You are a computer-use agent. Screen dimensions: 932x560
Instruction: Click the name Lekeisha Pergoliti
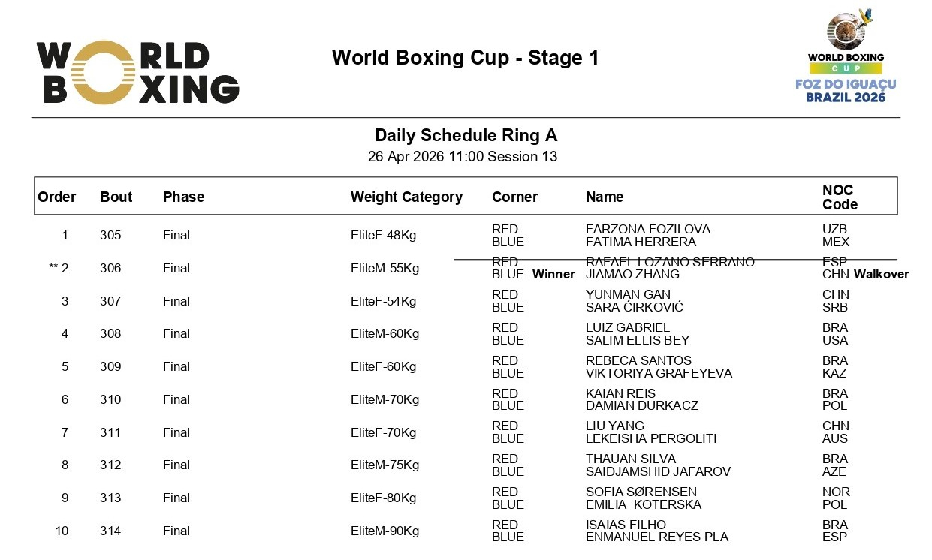pos(651,438)
